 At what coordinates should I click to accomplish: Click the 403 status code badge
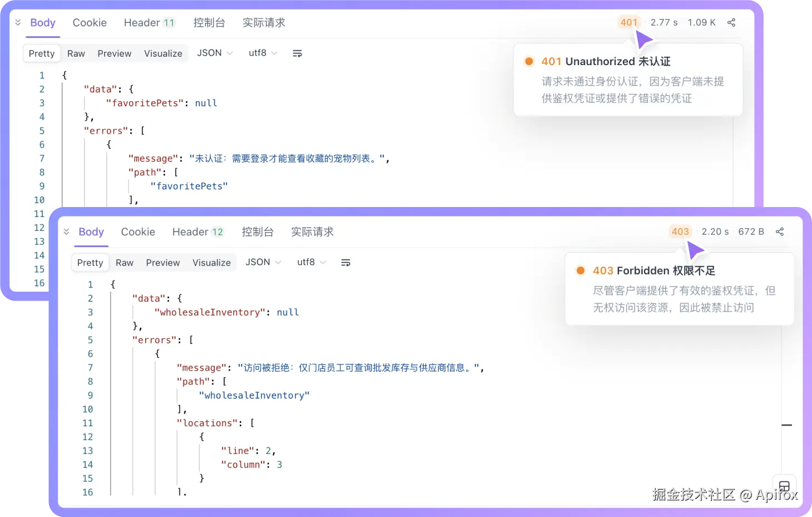680,232
